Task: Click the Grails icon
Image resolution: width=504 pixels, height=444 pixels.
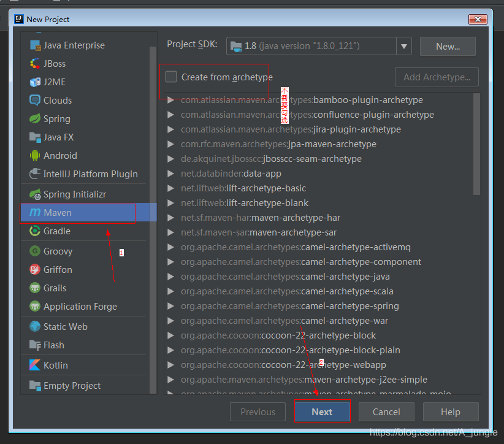Action: pos(35,288)
